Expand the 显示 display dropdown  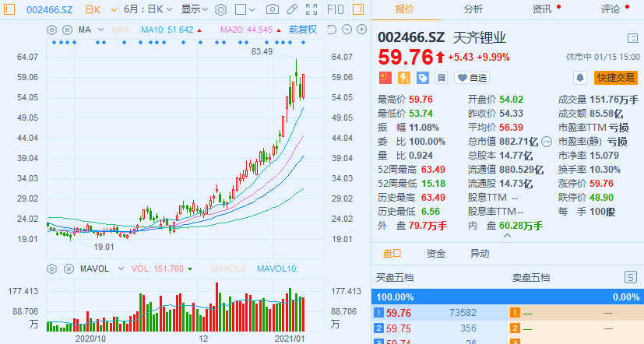click(x=195, y=9)
